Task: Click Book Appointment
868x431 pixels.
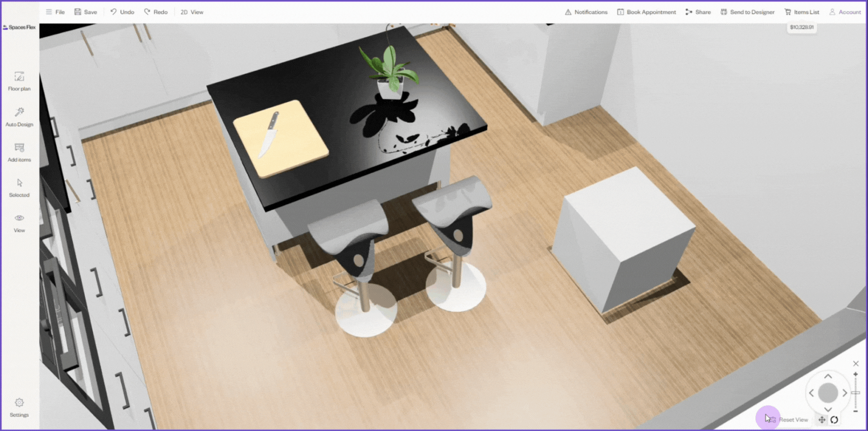Action: click(646, 12)
